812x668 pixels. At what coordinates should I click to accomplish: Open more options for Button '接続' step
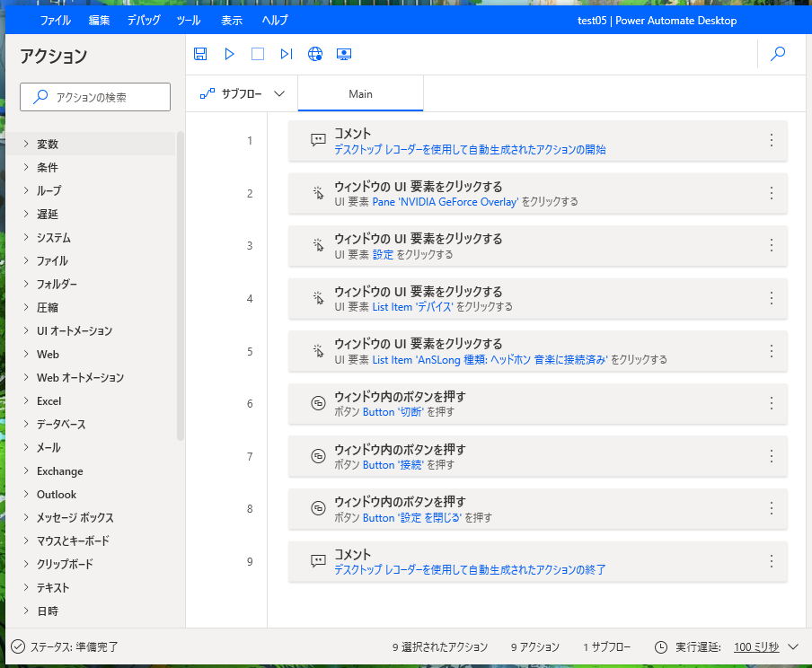click(771, 456)
